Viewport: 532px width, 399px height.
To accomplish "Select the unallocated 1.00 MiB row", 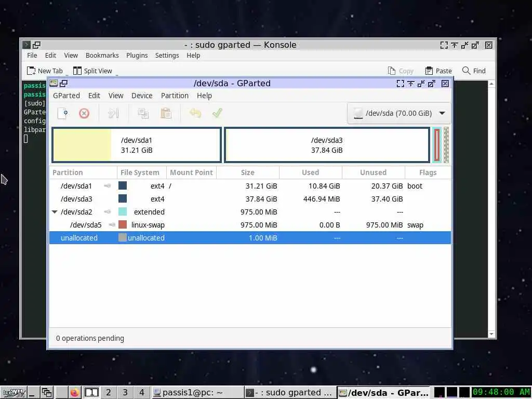I will (250, 238).
